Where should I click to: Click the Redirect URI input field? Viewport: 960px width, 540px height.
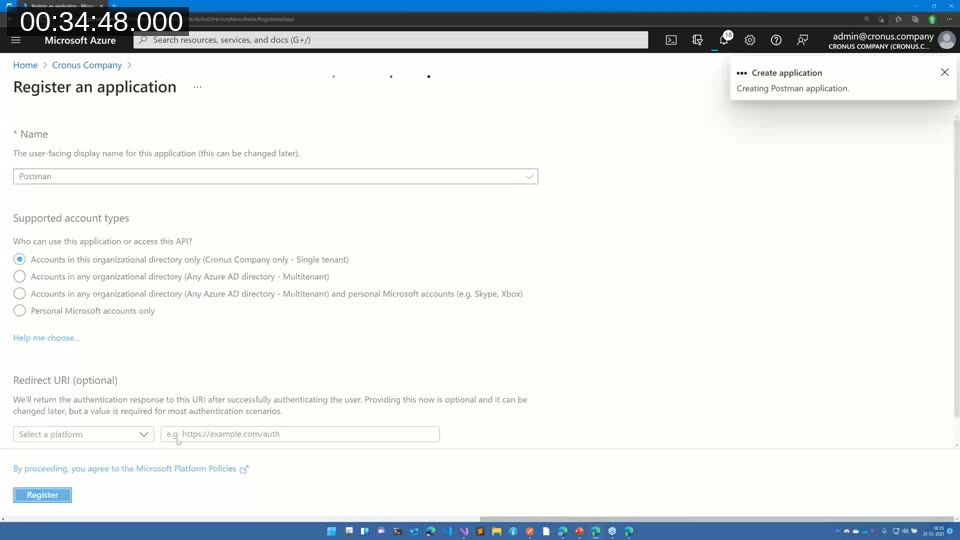pos(300,434)
